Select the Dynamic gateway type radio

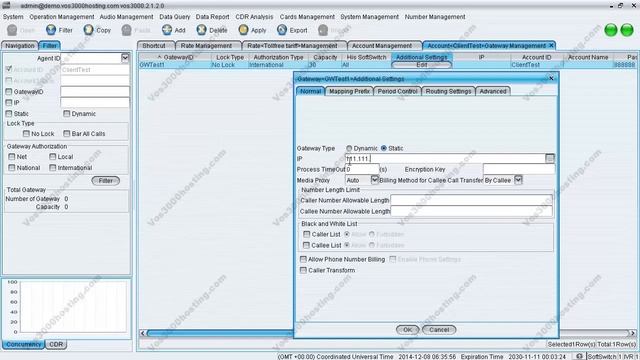(x=349, y=148)
